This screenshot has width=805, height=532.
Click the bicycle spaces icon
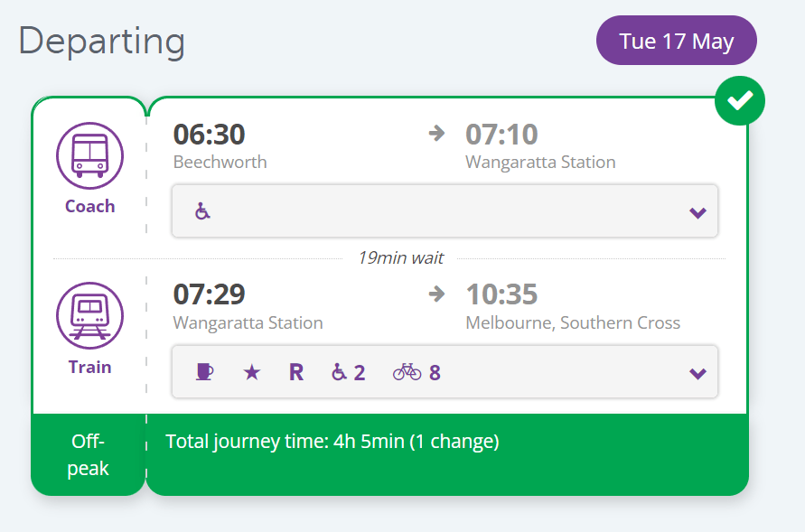[x=417, y=372]
